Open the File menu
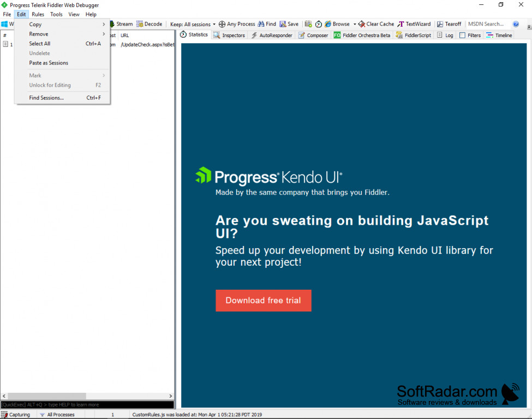The width and height of the screenshot is (532, 419). coord(7,14)
